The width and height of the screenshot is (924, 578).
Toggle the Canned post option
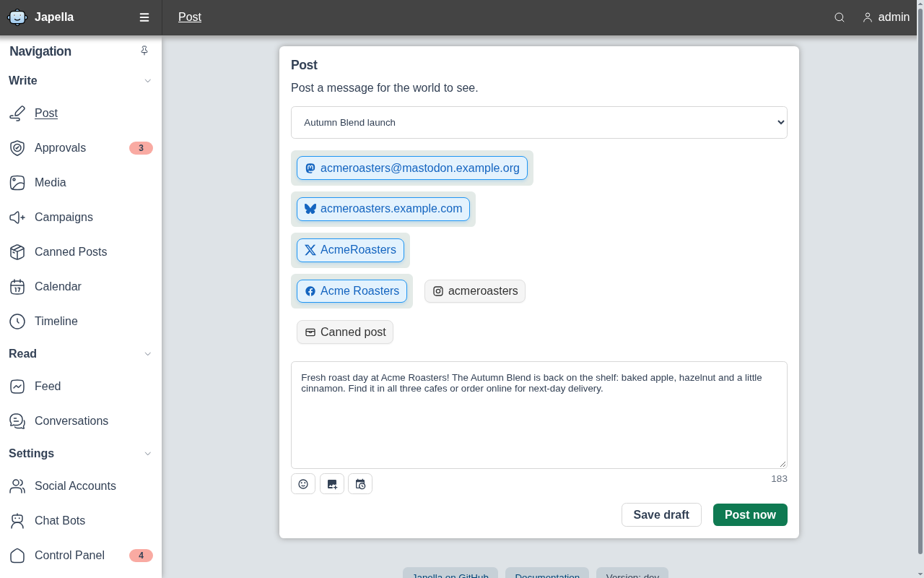pos(345,332)
